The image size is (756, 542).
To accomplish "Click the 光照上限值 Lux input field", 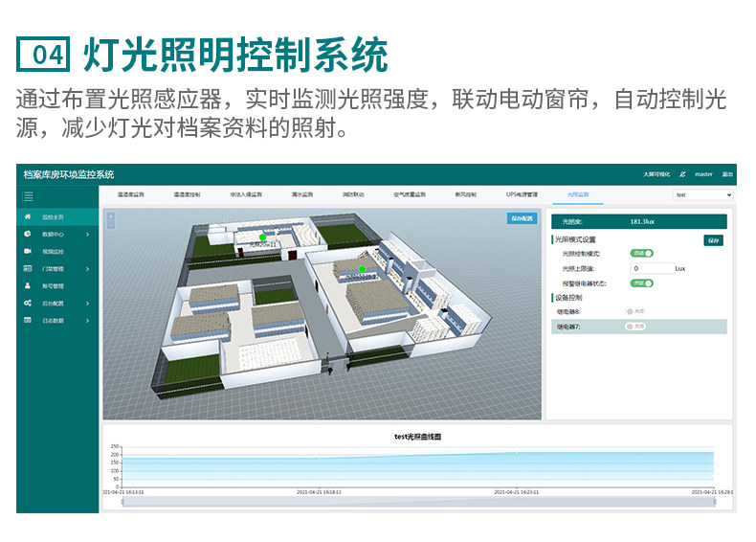I will point(652,268).
